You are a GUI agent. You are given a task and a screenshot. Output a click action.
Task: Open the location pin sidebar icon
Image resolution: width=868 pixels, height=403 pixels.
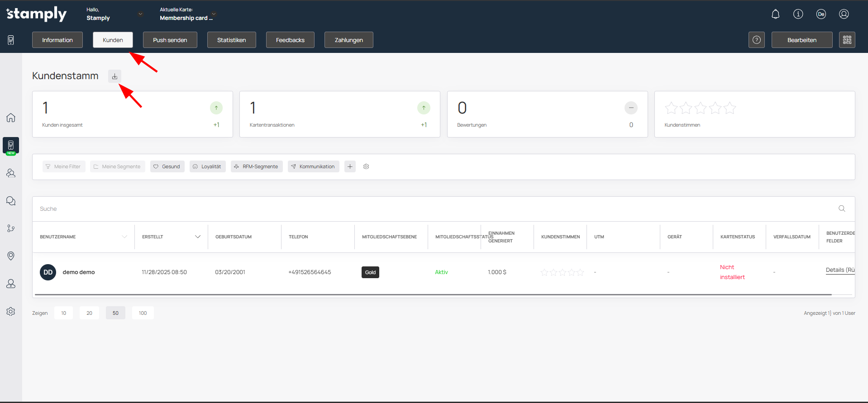point(11,256)
